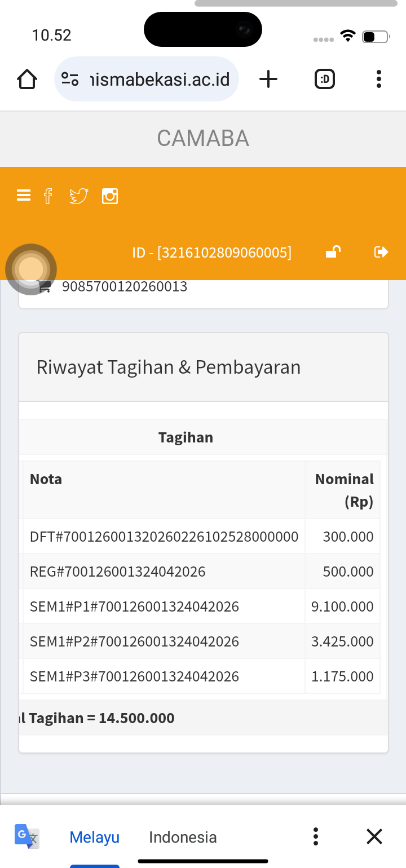406x868 pixels.
Task: Tap the logout arrow icon
Action: pyautogui.click(x=382, y=252)
